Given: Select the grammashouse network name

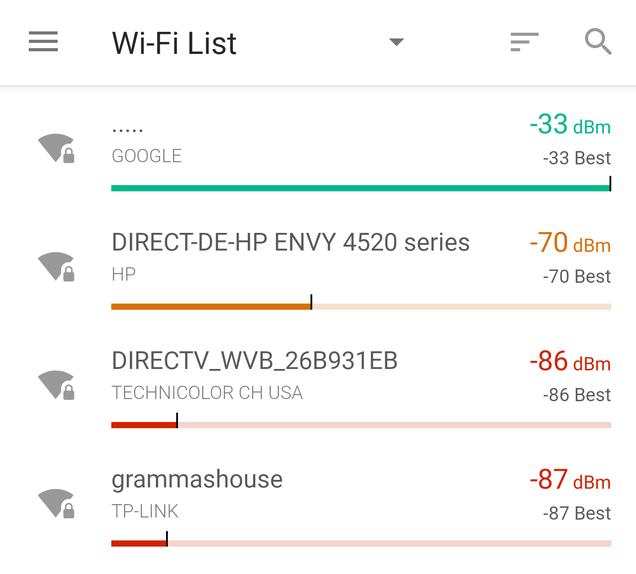Looking at the screenshot, I should (197, 480).
